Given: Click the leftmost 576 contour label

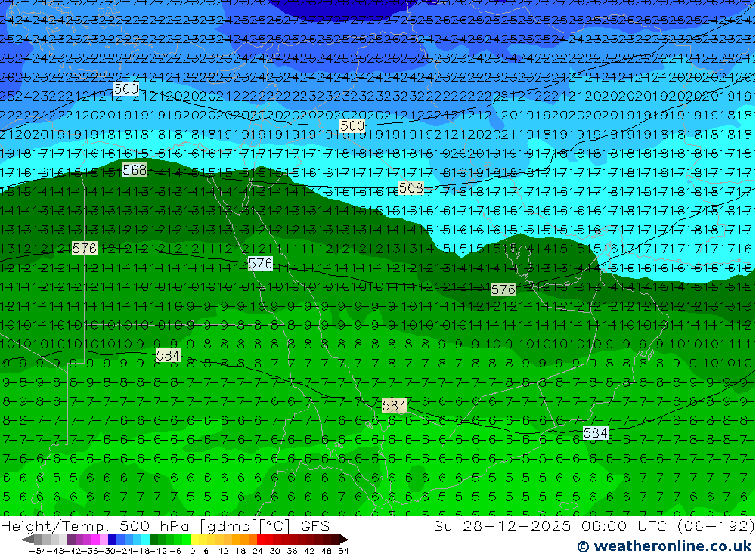Looking at the screenshot, I should pyautogui.click(x=85, y=249).
